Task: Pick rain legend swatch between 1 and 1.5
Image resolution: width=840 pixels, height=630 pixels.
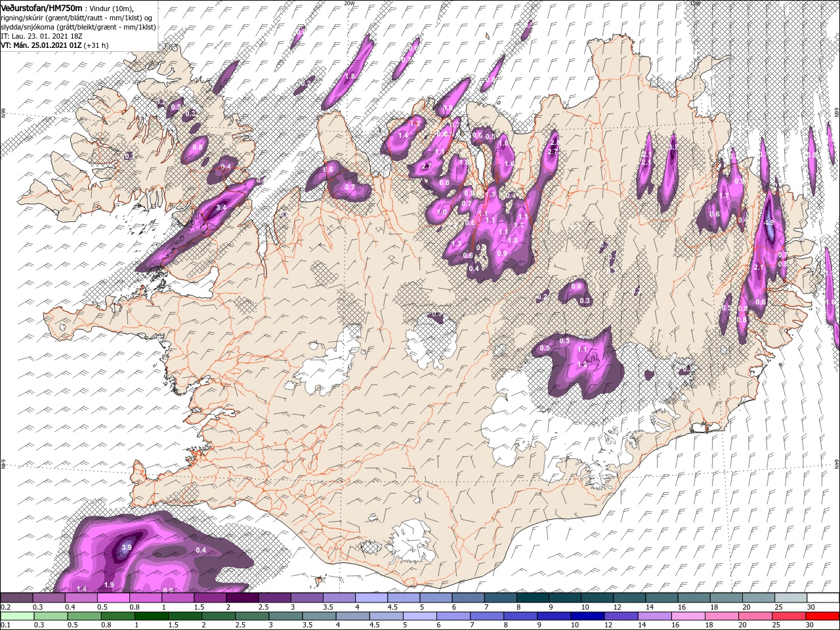Action: pyautogui.click(x=151, y=616)
